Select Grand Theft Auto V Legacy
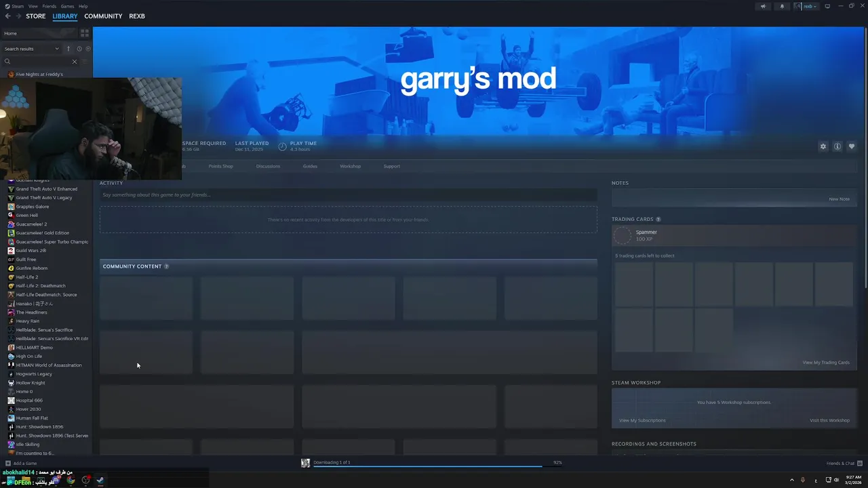Viewport: 868px width, 488px height. tap(44, 198)
